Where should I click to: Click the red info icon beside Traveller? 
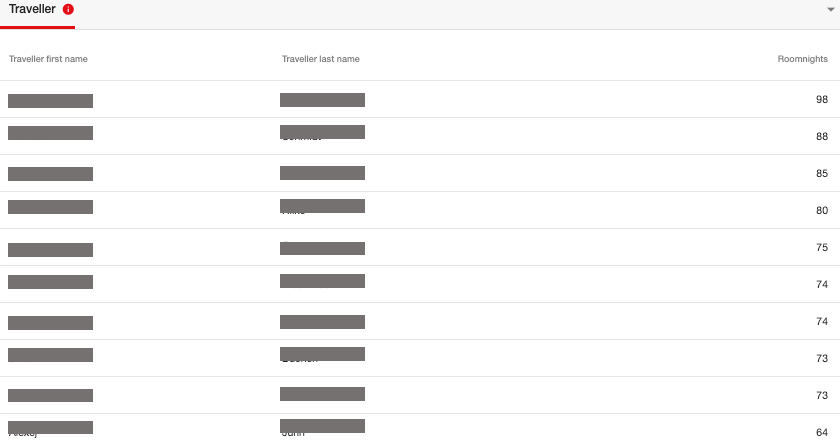(x=68, y=9)
